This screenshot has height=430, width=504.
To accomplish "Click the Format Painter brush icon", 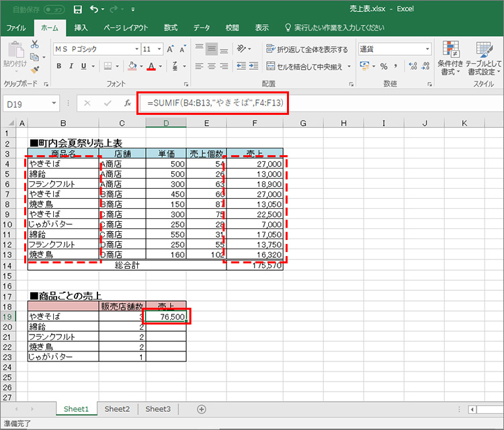I will (34, 69).
